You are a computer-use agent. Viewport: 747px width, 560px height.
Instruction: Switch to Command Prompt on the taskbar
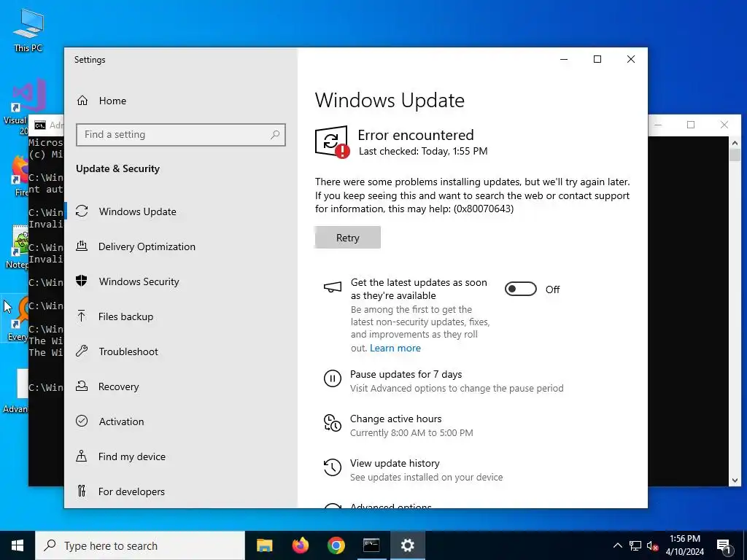(x=371, y=545)
